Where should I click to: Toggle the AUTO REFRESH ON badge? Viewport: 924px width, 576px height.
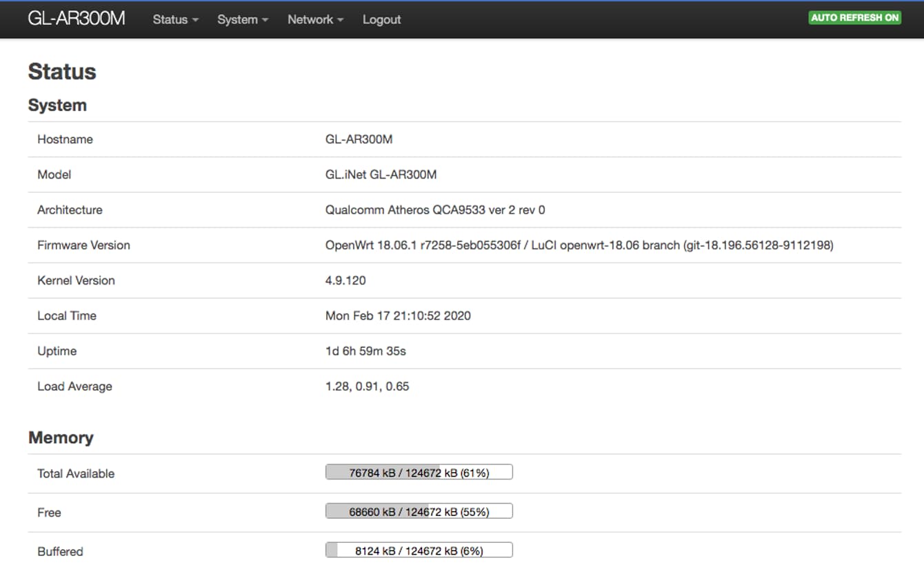[855, 18]
